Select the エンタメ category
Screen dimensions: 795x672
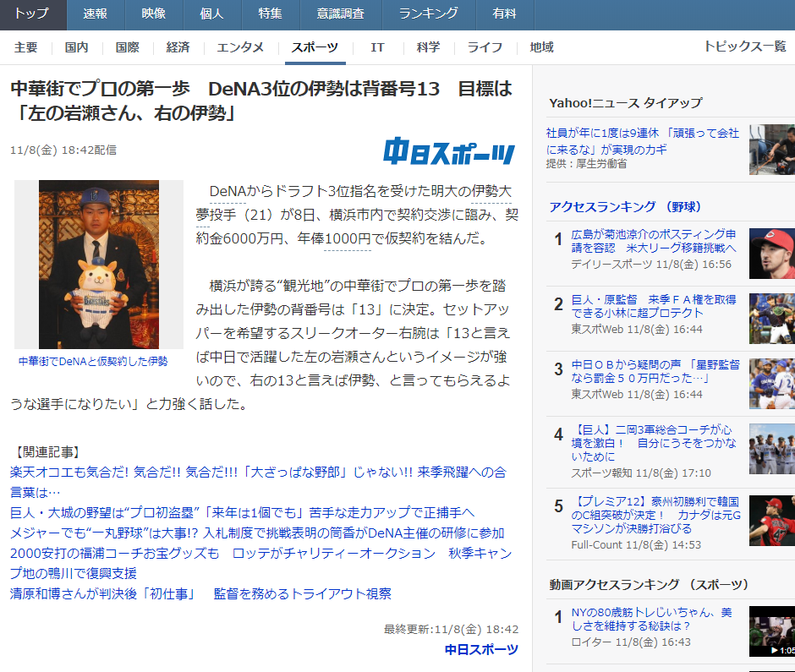240,47
